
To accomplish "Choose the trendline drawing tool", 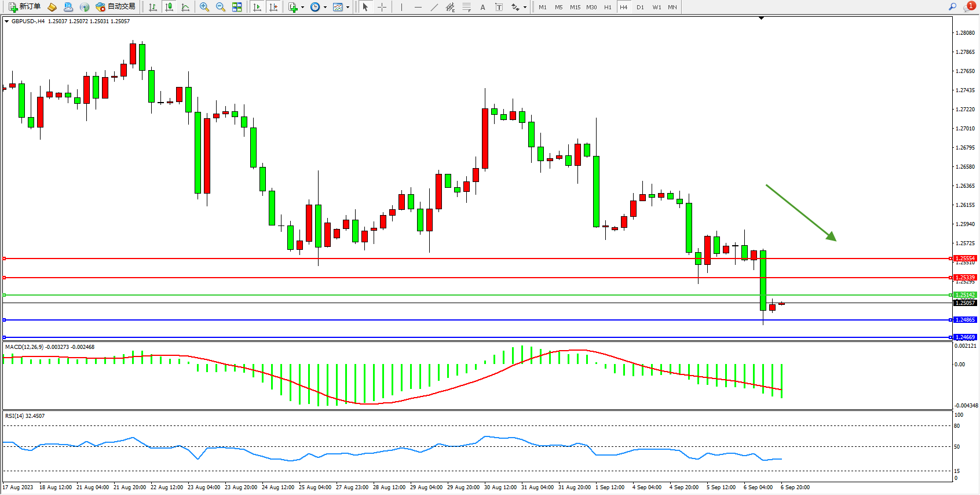I will [434, 7].
